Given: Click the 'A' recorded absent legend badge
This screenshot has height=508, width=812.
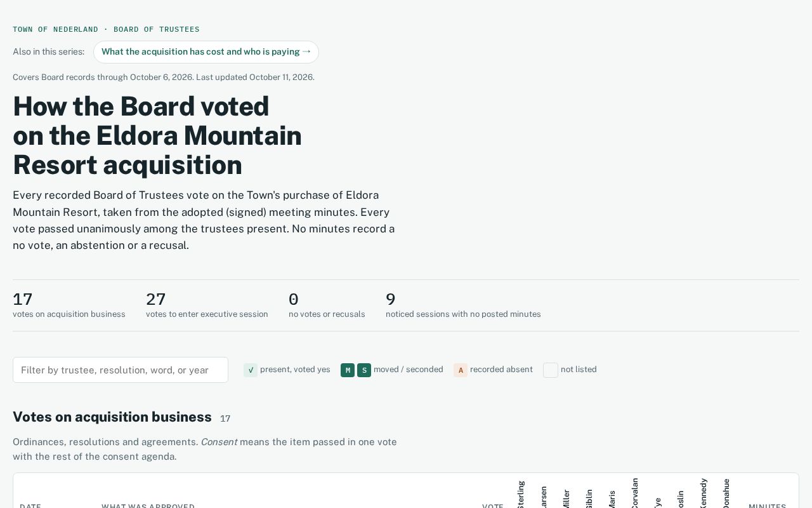Looking at the screenshot, I should click(x=461, y=370).
